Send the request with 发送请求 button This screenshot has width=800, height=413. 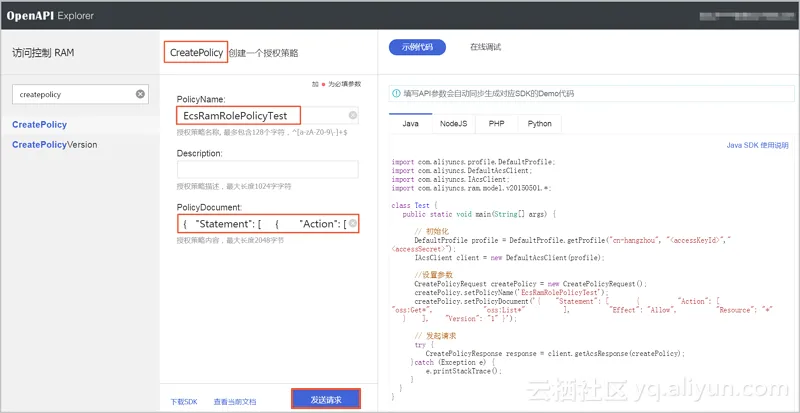[326, 399]
